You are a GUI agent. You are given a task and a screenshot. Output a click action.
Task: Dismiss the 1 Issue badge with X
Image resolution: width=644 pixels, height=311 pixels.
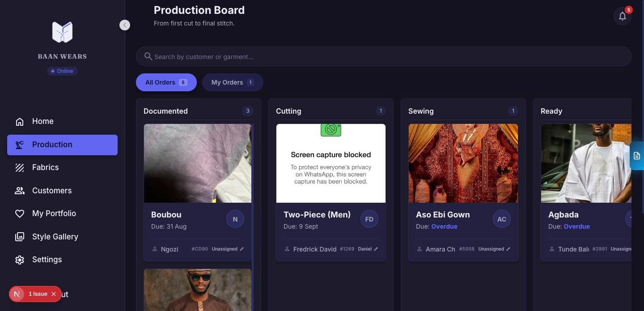54,294
